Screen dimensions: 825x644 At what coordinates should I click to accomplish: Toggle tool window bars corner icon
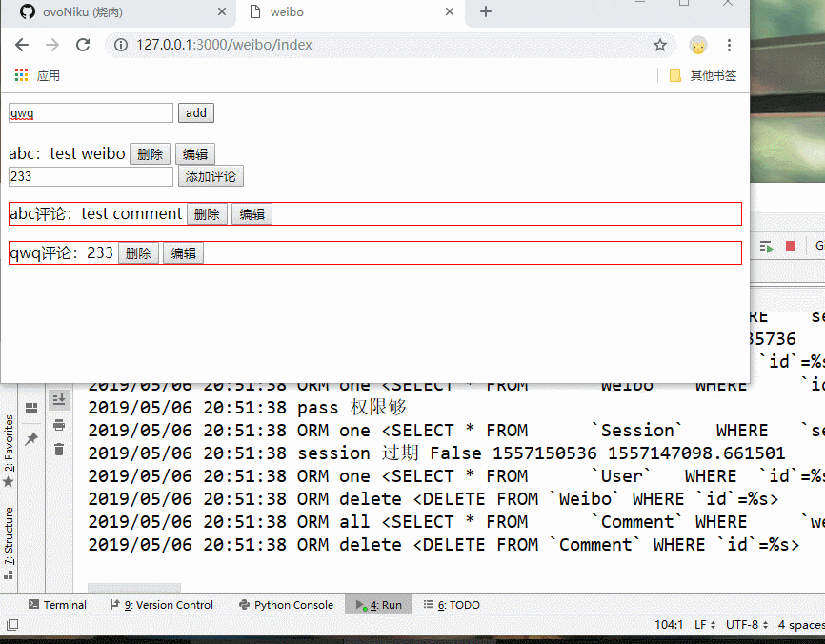click(12, 625)
